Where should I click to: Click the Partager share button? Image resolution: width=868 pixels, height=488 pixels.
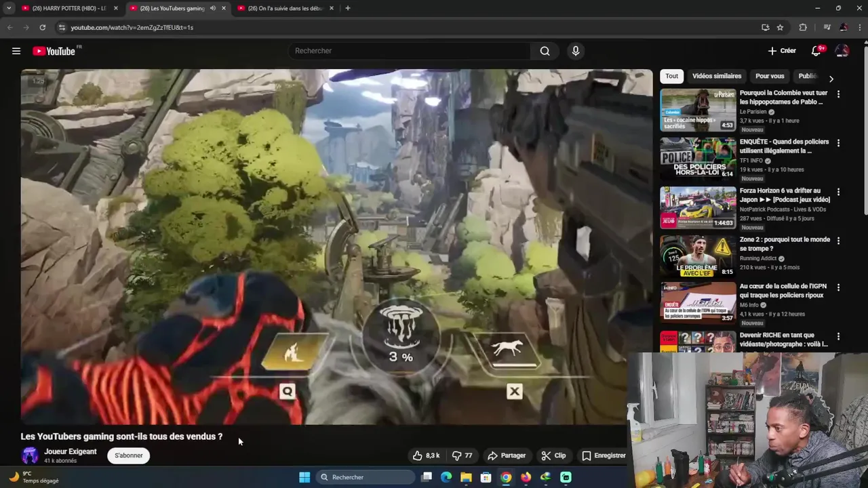tap(507, 455)
